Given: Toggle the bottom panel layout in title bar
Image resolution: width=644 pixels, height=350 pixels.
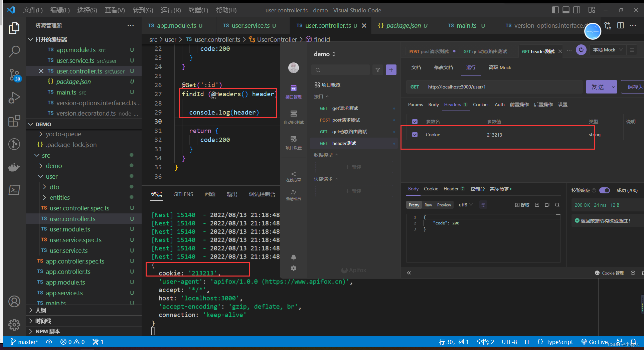Looking at the screenshot, I should pyautogui.click(x=566, y=10).
